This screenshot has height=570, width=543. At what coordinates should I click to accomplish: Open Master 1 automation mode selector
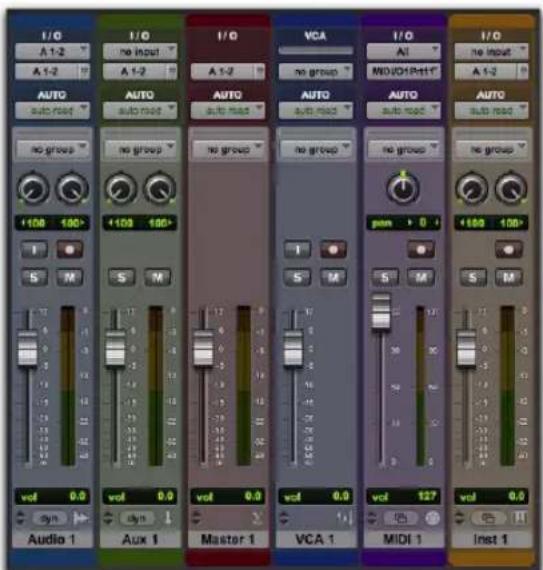tap(228, 110)
